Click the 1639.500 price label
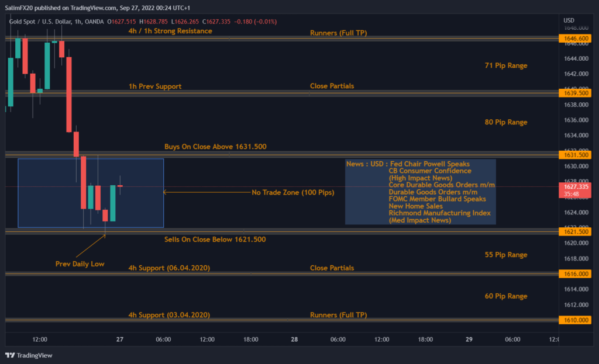599x364 pixels. click(575, 92)
